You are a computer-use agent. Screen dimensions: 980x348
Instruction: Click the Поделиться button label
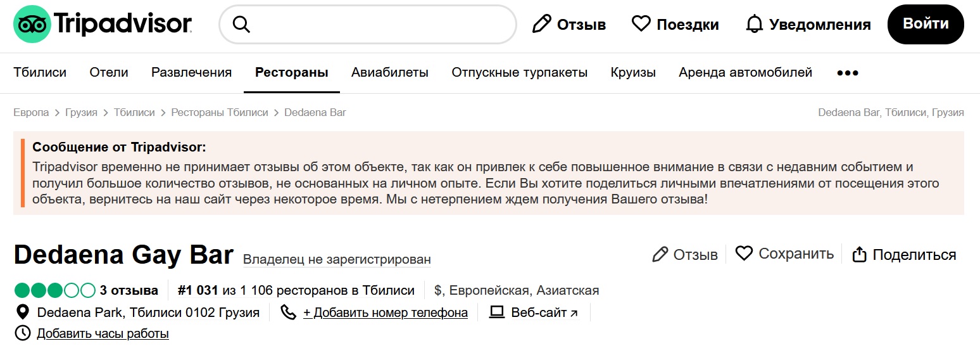pyautogui.click(x=914, y=255)
